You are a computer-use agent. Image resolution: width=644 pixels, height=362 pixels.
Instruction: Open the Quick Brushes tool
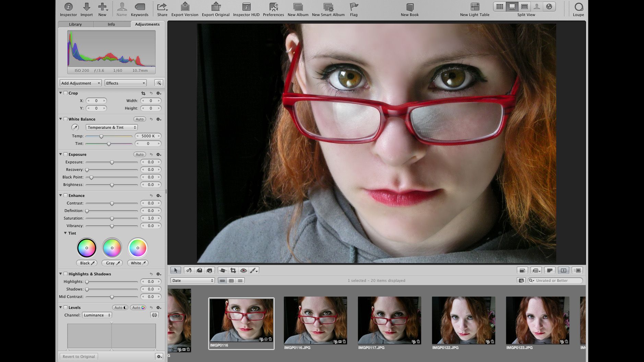coord(253,270)
